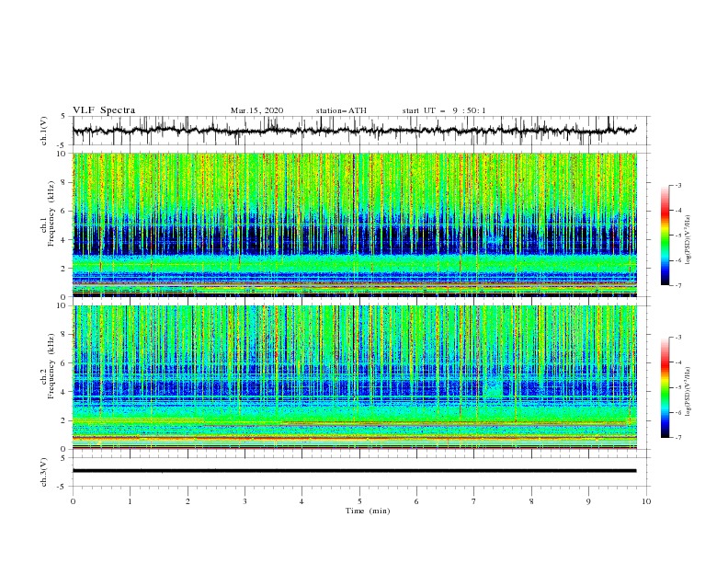The image size is (728, 563).
Task: Click the ch.3 flat black trace
Action: pos(354,471)
